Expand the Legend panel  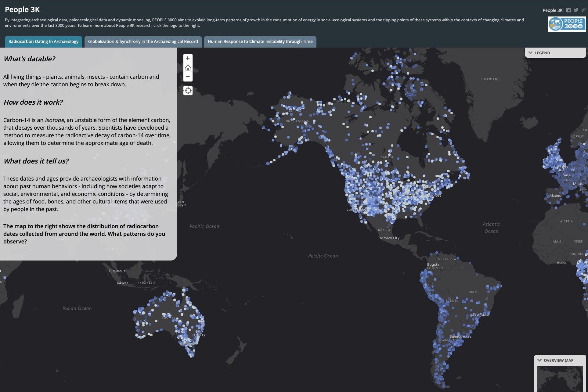[x=542, y=53]
